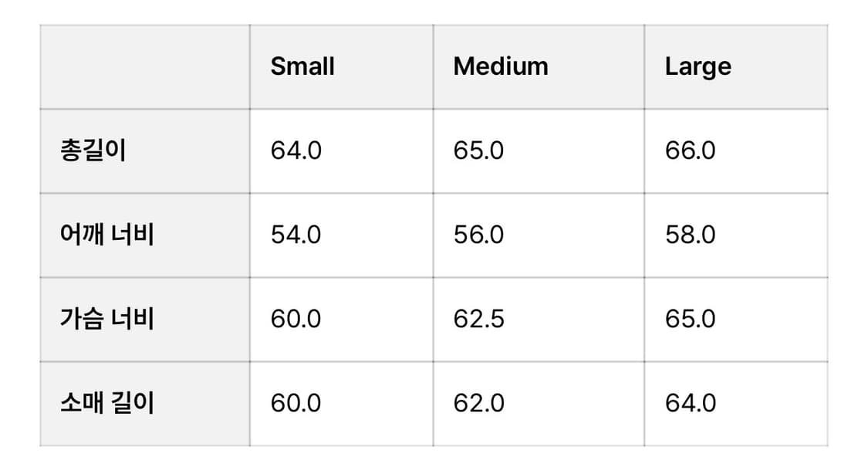Select Medium 어깨 너비 cell 56.0
Image resolution: width=868 pixels, height=474 pixels.
click(x=478, y=235)
